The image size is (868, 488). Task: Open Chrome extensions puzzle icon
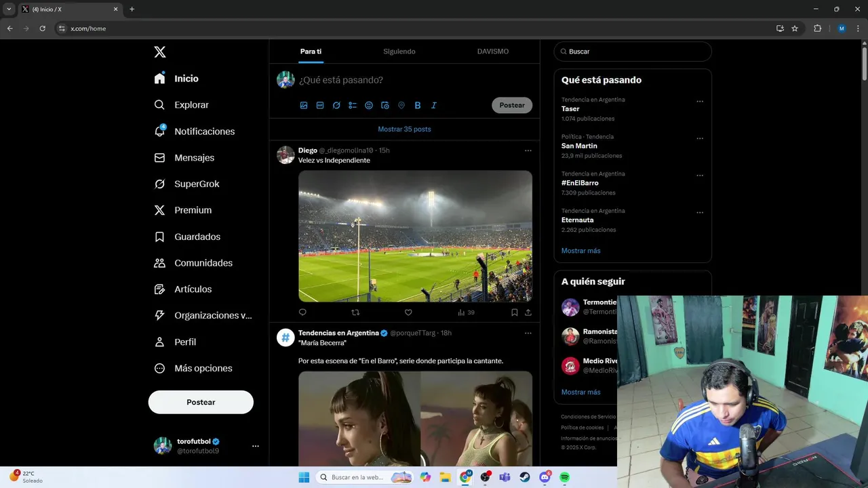click(x=817, y=28)
